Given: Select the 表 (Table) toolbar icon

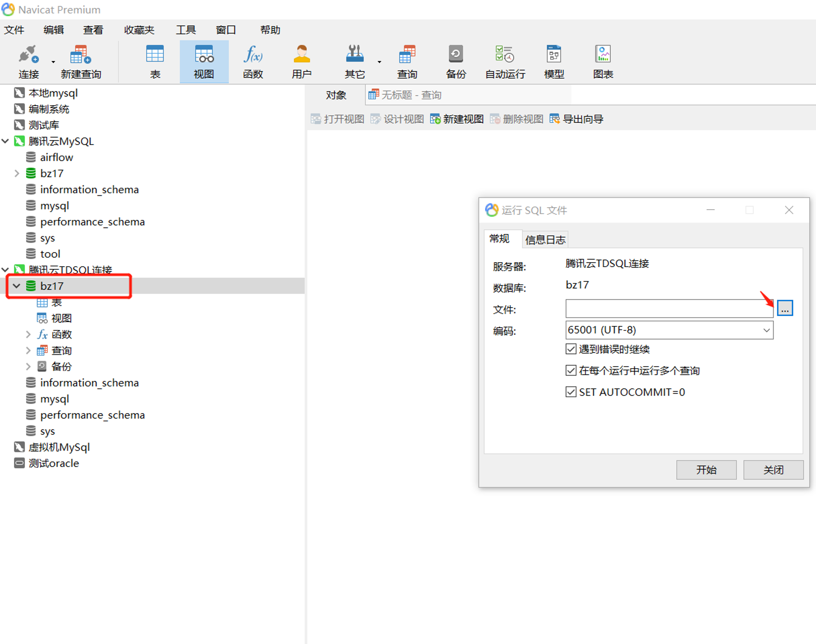Looking at the screenshot, I should click(x=155, y=62).
